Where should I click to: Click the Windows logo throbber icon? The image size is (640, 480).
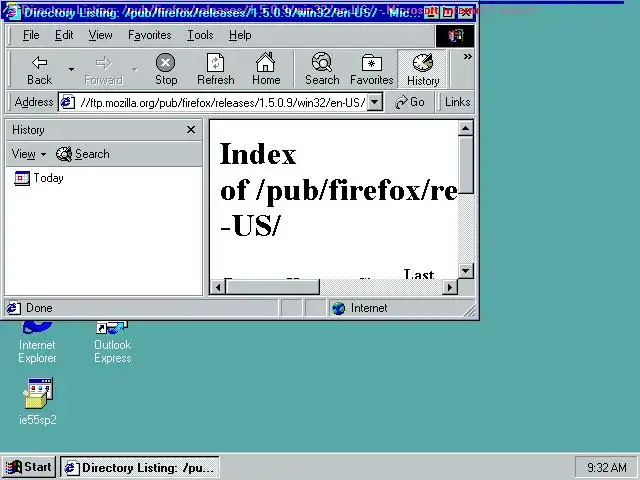click(455, 36)
